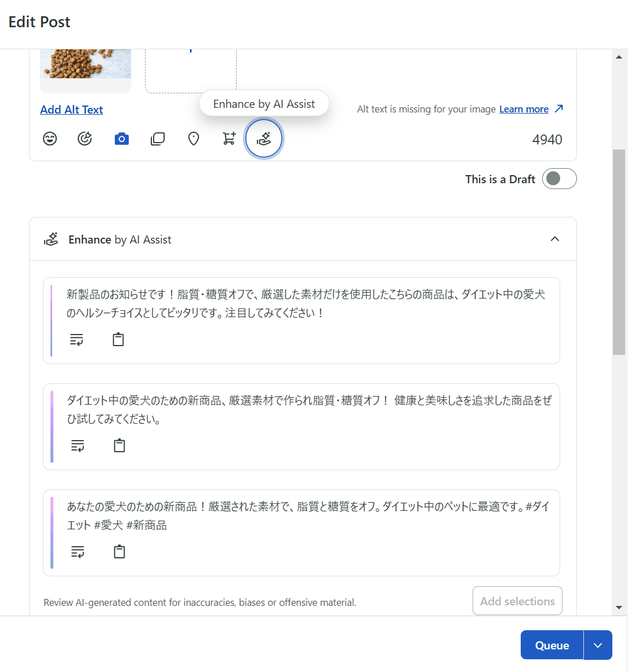Click the camera media upload icon
Screen dimensions: 628x672
coord(121,139)
